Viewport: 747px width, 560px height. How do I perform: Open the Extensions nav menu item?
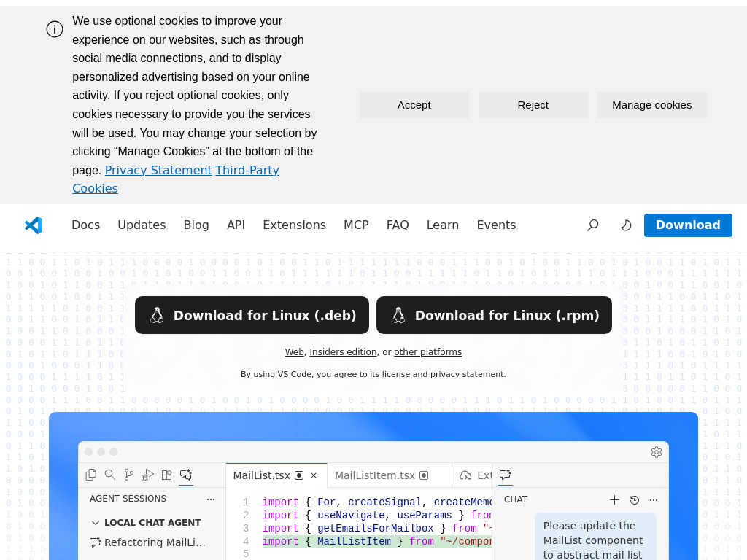tap(294, 225)
